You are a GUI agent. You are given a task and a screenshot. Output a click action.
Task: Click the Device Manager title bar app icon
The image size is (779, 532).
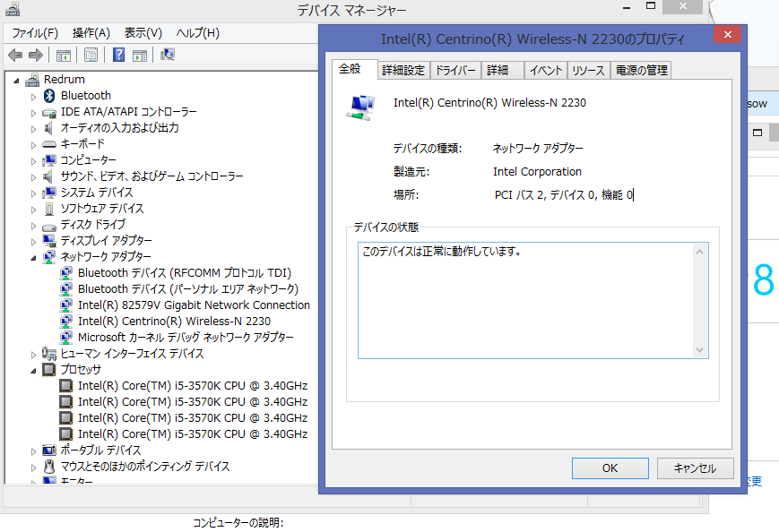coord(13,9)
